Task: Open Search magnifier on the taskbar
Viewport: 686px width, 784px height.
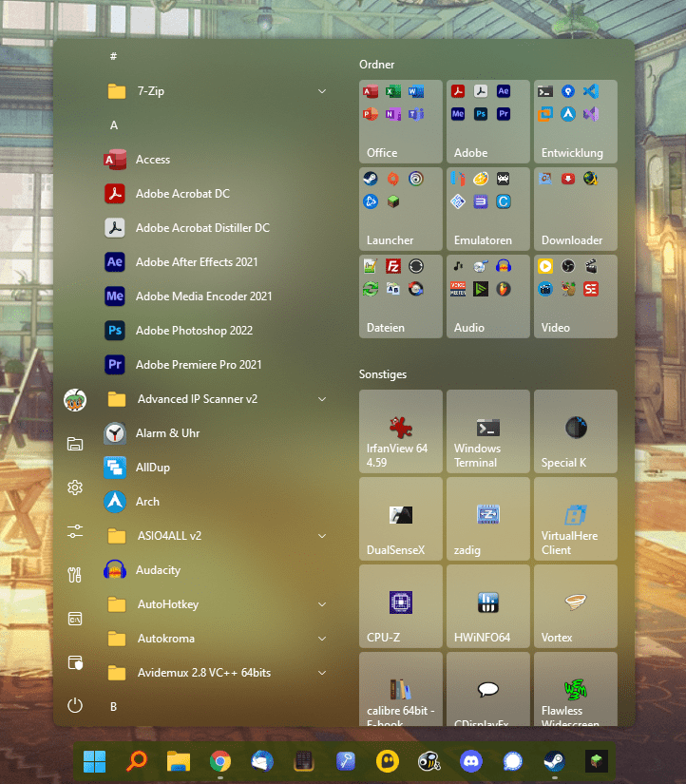Action: tap(136, 761)
